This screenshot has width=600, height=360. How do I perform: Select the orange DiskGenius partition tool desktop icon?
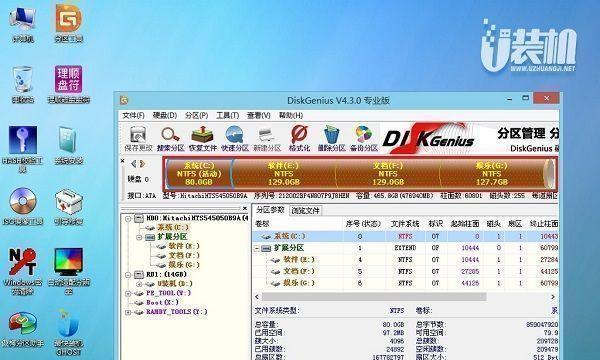point(68,23)
